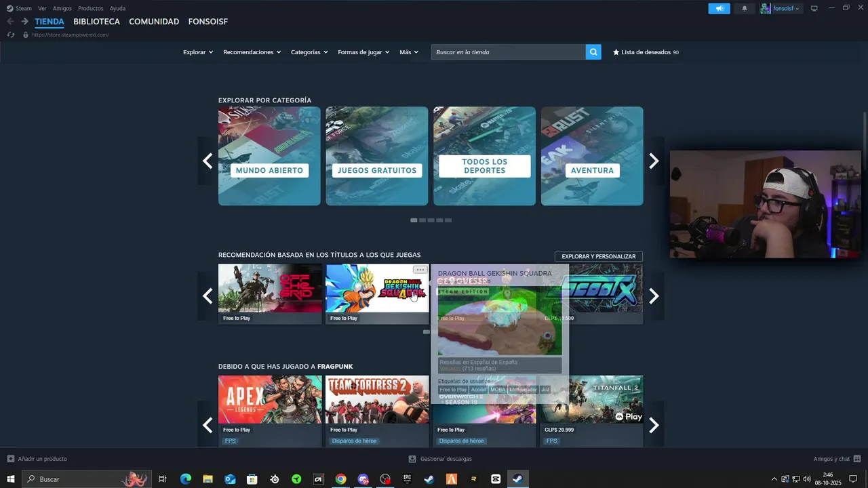
Task: Open the notifications bell
Action: (745, 8)
